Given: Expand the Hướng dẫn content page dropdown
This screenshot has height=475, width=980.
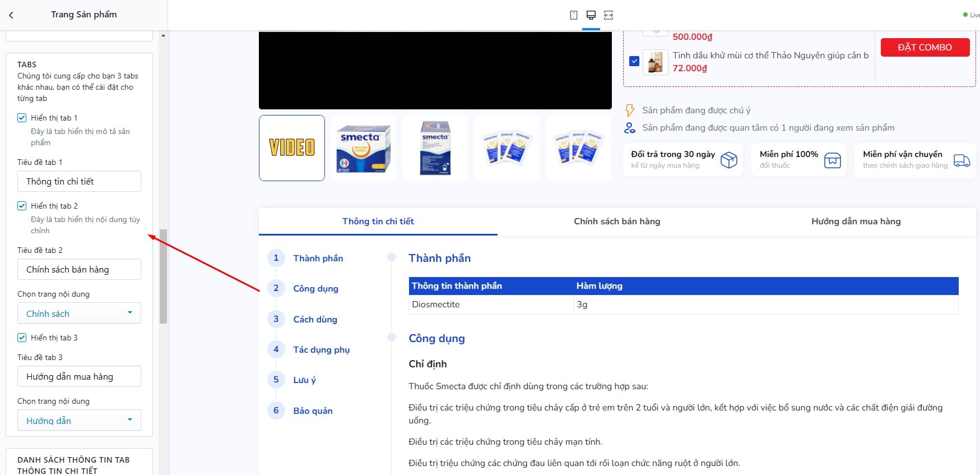Looking at the screenshot, I should coord(79,421).
